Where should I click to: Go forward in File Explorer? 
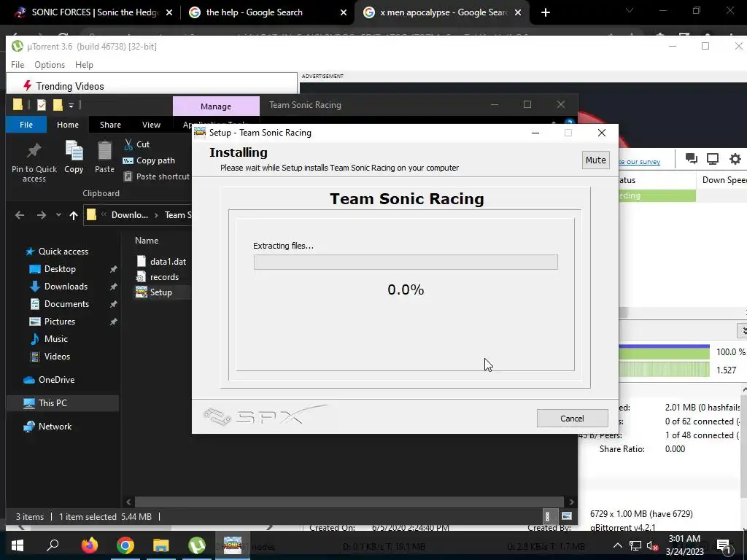(x=42, y=215)
